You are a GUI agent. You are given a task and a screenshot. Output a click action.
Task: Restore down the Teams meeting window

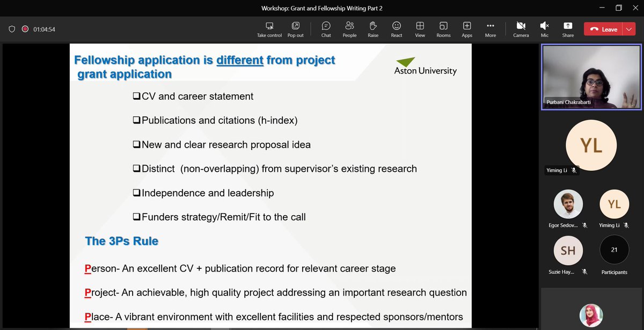(619, 8)
